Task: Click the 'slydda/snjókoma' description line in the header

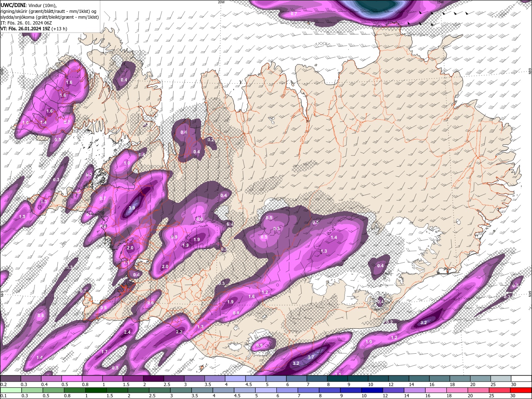Action: pyautogui.click(x=49, y=17)
